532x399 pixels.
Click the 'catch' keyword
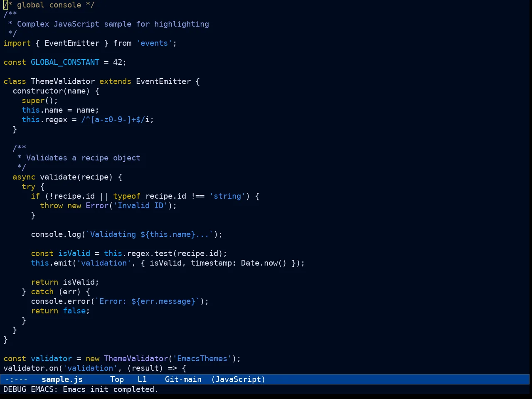[42, 292]
